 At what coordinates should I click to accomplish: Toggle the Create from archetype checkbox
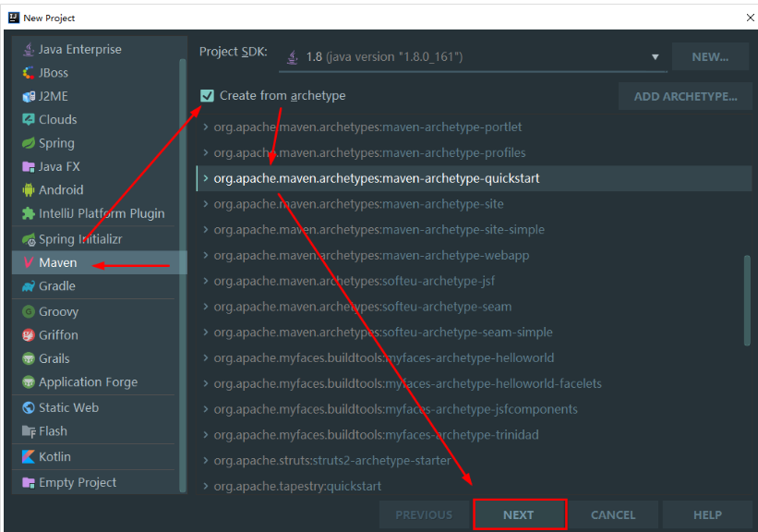point(208,96)
